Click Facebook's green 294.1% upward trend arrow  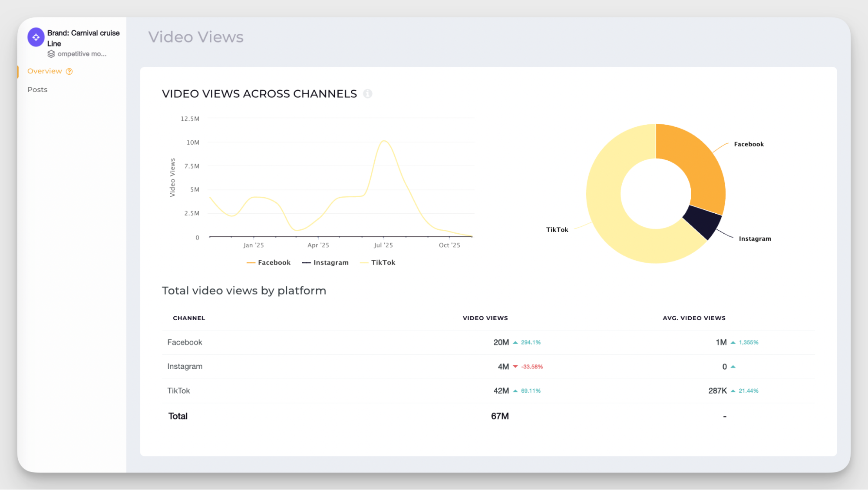(515, 342)
